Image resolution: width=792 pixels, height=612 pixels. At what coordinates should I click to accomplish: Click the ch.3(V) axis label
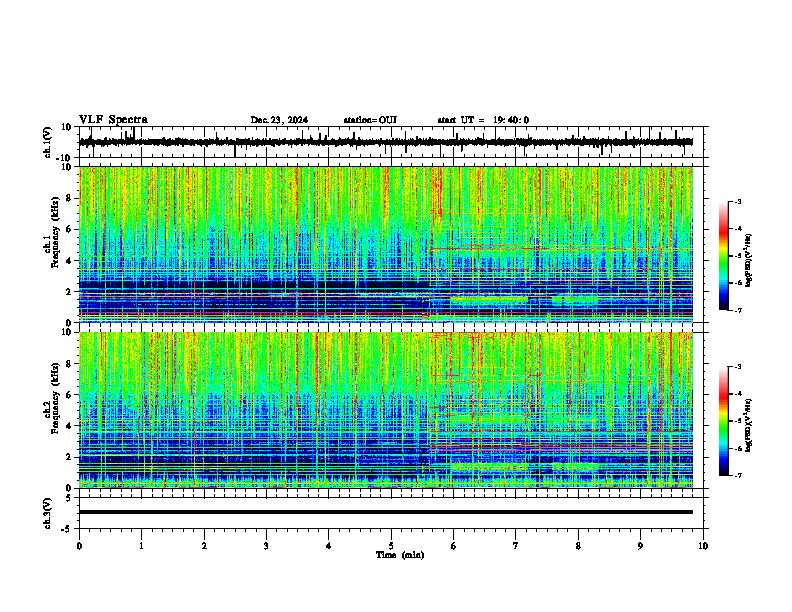click(x=48, y=513)
